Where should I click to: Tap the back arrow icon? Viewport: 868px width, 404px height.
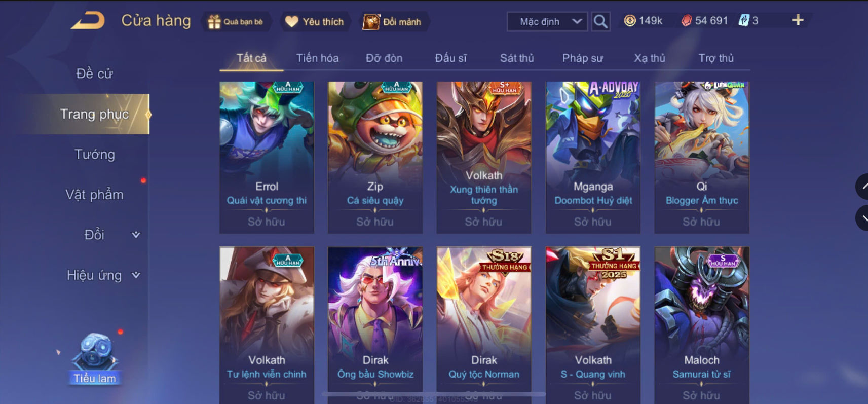87,21
